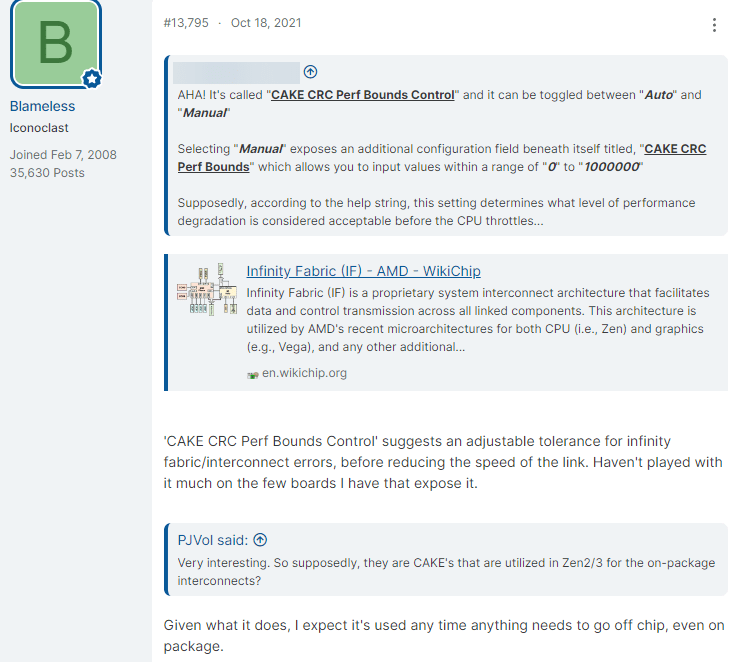Click the Joined Feb 7, 2008 text
738x662 pixels.
(63, 155)
